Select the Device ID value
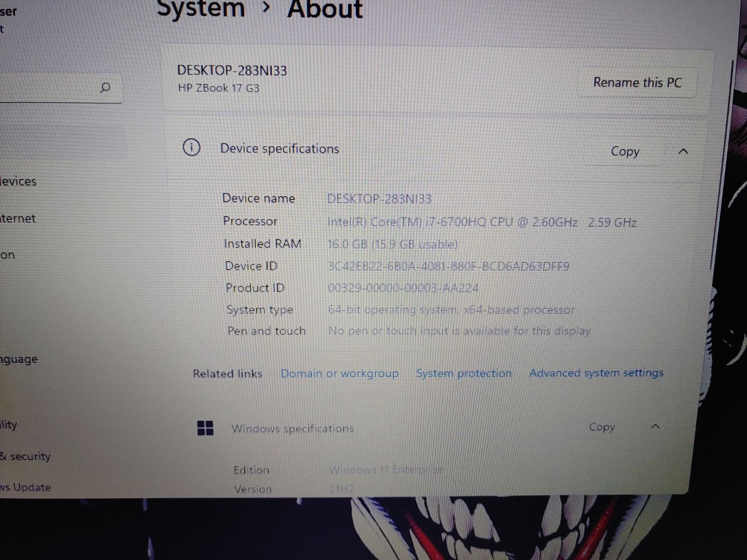The image size is (747, 560). click(449, 267)
